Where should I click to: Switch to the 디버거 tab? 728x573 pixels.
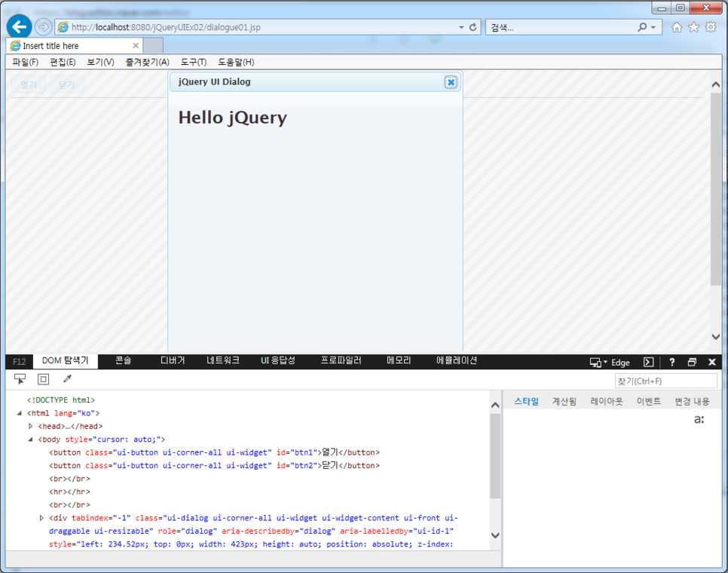173,360
